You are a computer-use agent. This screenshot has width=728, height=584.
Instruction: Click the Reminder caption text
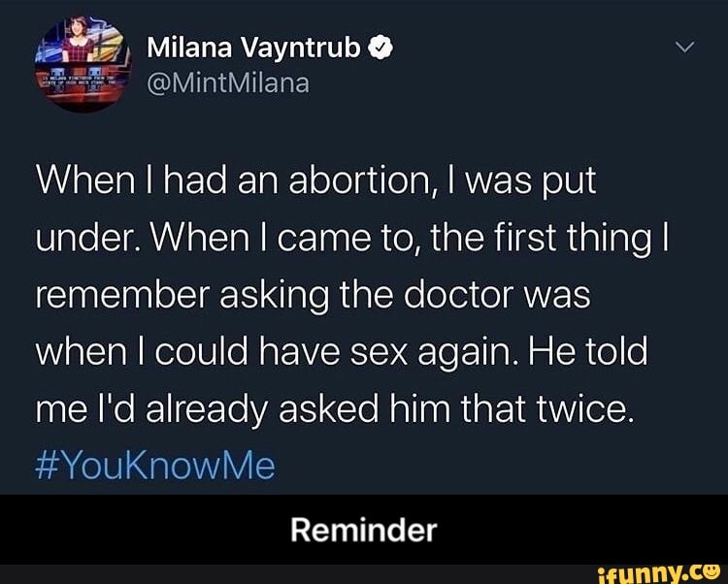tap(364, 530)
